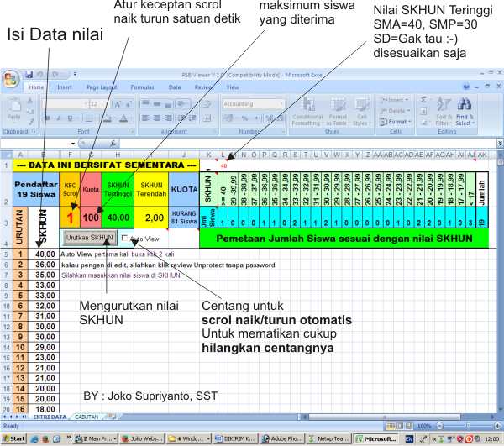Screen dimensions: 504x446
Task: Apply fill color bucket icon
Action: 108,118
